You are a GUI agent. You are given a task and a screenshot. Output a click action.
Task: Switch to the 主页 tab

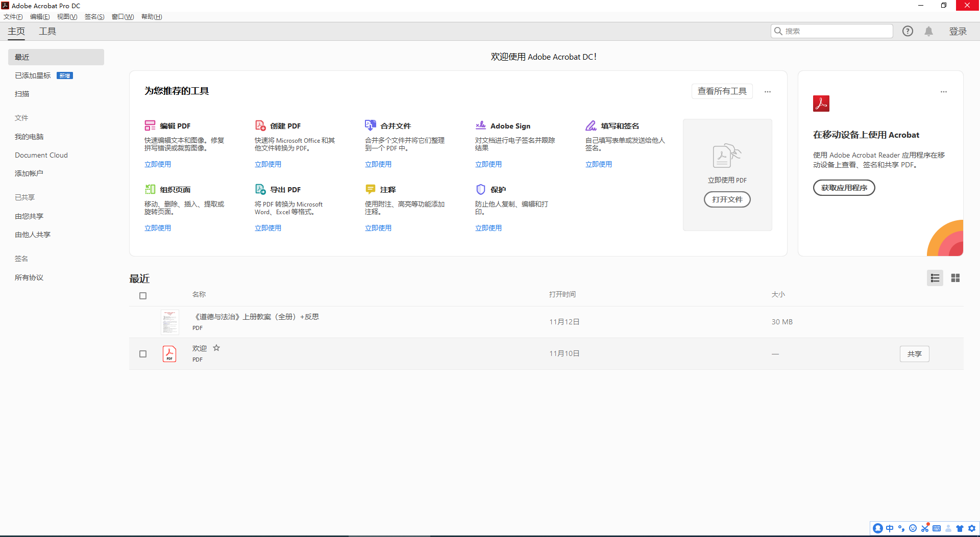16,31
